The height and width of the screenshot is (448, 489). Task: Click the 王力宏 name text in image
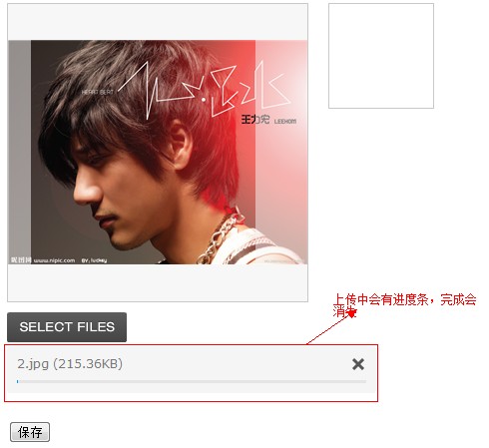(x=255, y=119)
